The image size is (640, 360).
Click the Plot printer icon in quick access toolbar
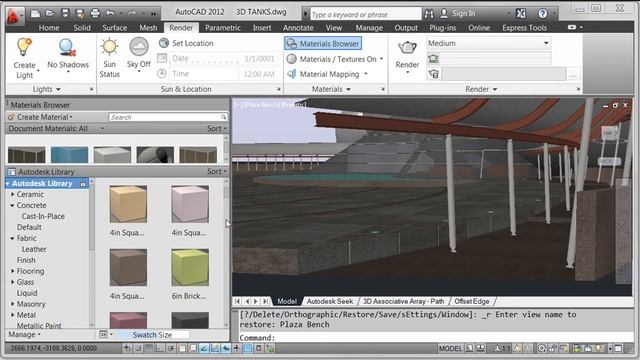95,13
